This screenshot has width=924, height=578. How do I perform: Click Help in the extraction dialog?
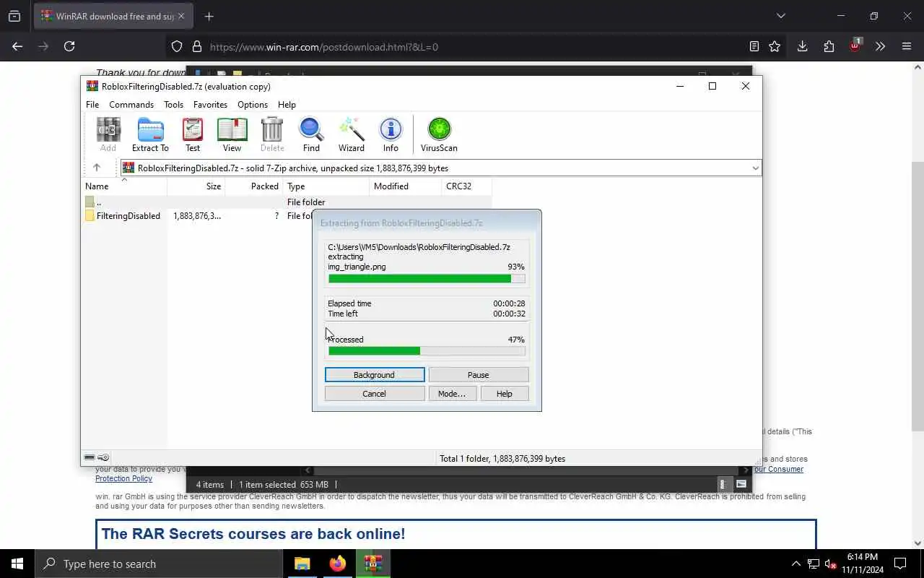(505, 394)
